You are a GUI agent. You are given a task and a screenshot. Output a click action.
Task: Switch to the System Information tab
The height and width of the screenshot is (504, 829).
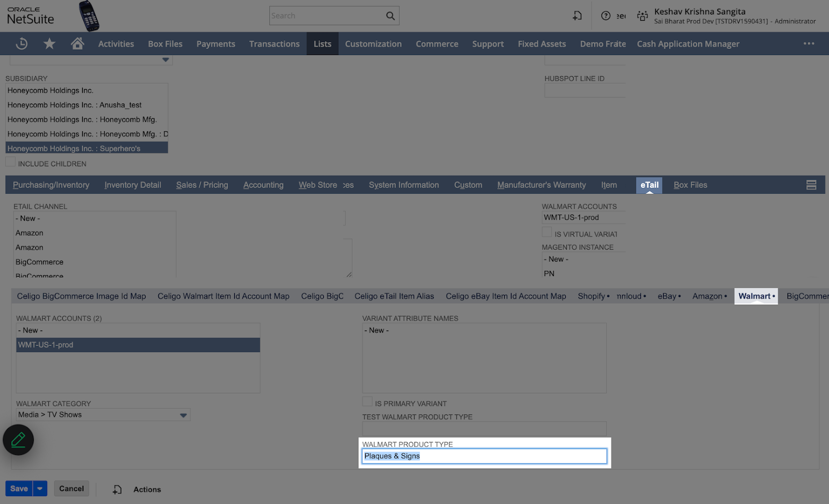pyautogui.click(x=404, y=185)
